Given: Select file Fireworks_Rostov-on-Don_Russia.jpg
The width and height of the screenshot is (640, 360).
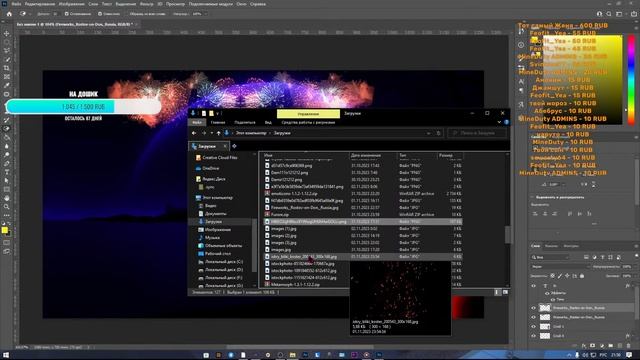Looking at the screenshot, I should click(304, 207).
